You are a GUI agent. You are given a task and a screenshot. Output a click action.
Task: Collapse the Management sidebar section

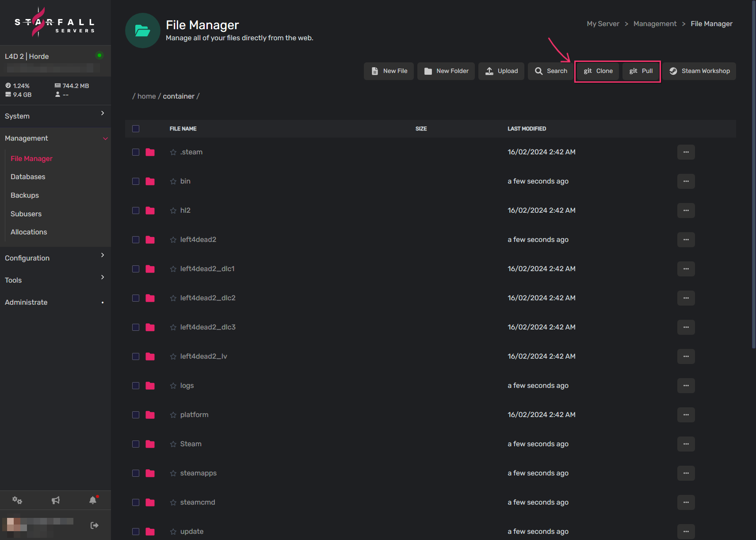(x=55, y=138)
